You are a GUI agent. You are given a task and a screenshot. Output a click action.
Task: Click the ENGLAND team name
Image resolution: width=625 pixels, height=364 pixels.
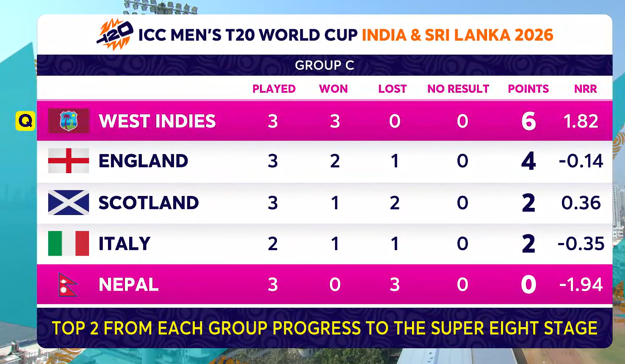pyautogui.click(x=143, y=161)
